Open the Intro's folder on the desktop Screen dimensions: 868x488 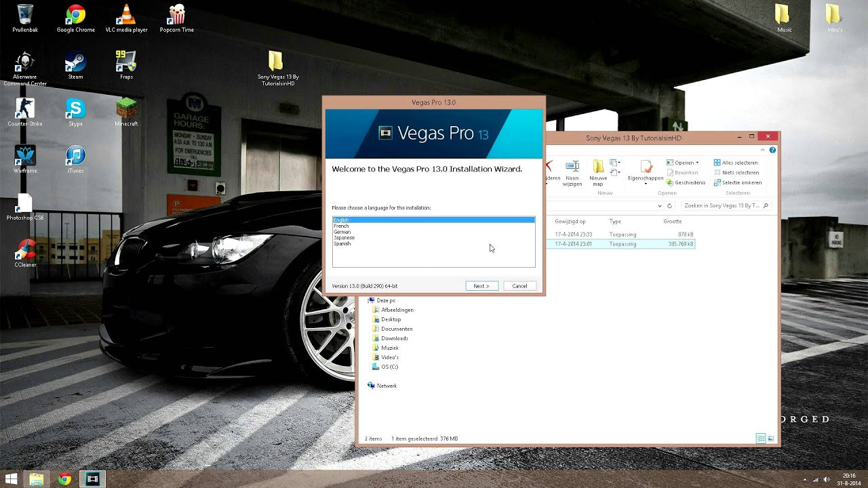pyautogui.click(x=835, y=18)
